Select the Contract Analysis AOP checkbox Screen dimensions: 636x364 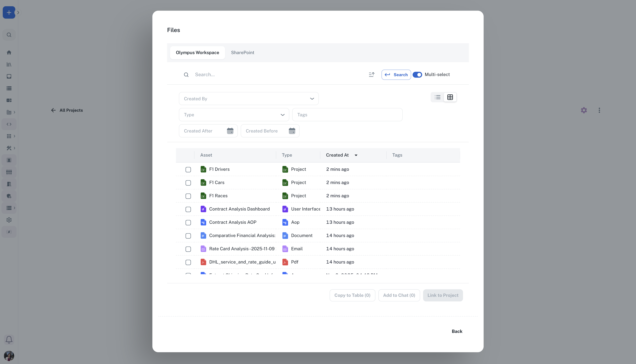[188, 222]
